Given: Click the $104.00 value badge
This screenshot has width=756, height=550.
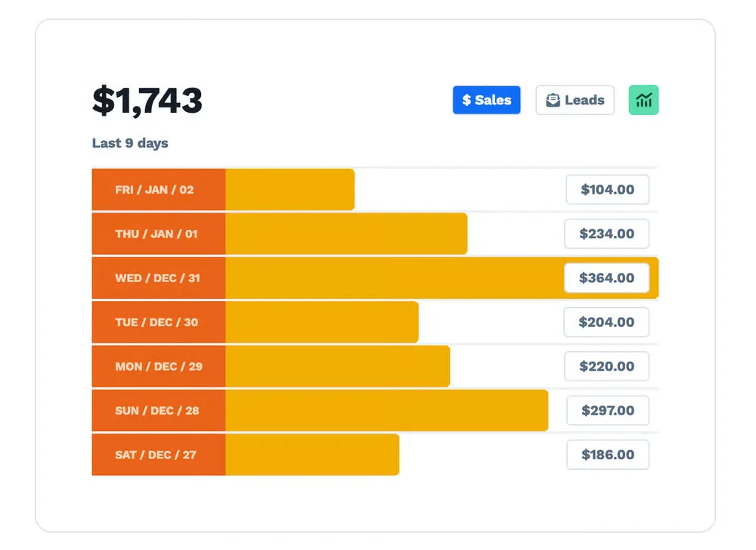Looking at the screenshot, I should point(607,190).
